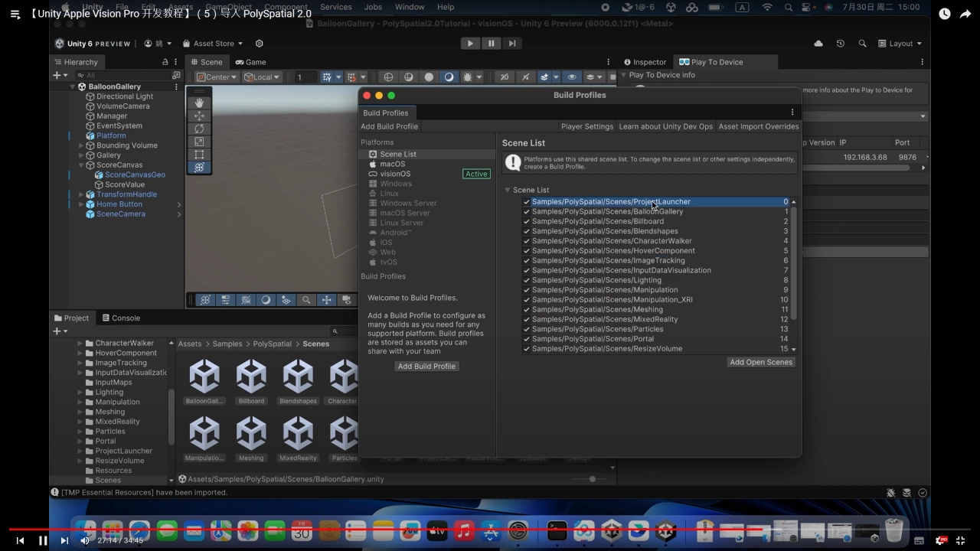This screenshot has height=551, width=980.
Task: Open the settings gear next to Asset Store
Action: tap(259, 44)
